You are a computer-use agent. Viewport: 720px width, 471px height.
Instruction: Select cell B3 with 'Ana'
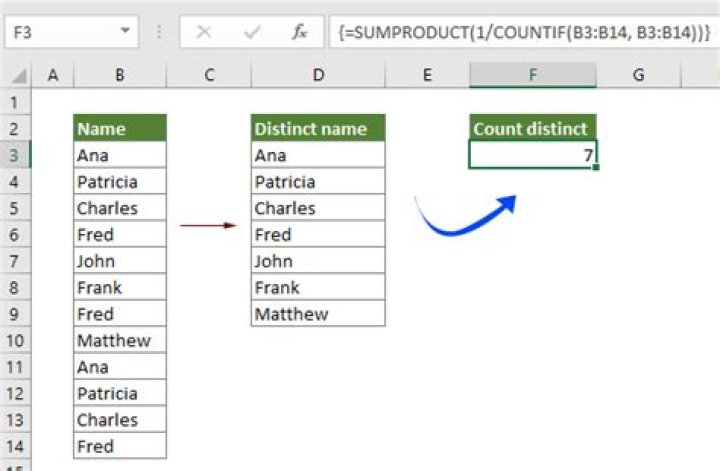point(120,155)
